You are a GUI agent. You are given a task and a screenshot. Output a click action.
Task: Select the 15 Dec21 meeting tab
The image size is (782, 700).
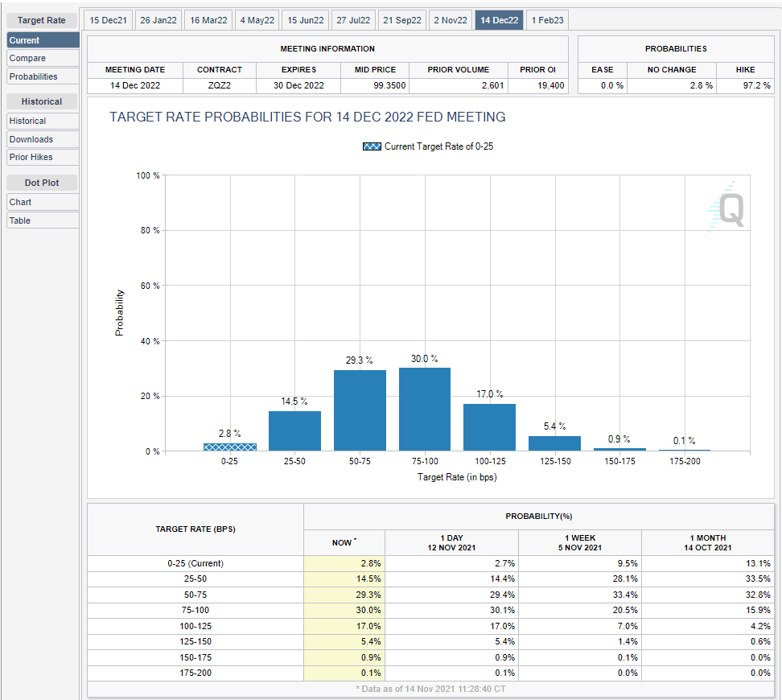[x=108, y=20]
